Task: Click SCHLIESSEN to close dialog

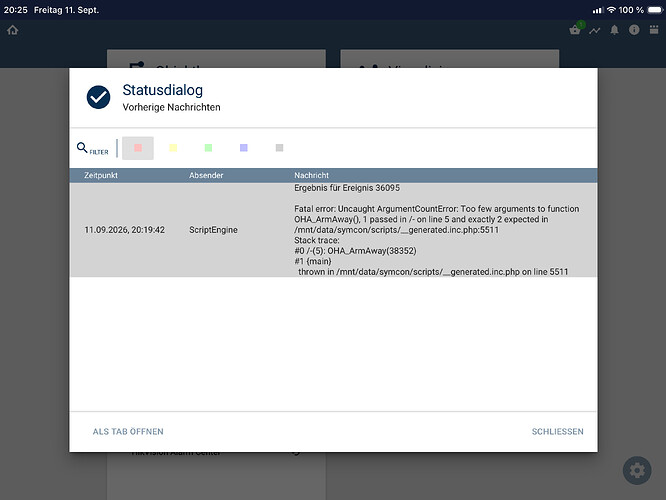Action: [x=558, y=432]
